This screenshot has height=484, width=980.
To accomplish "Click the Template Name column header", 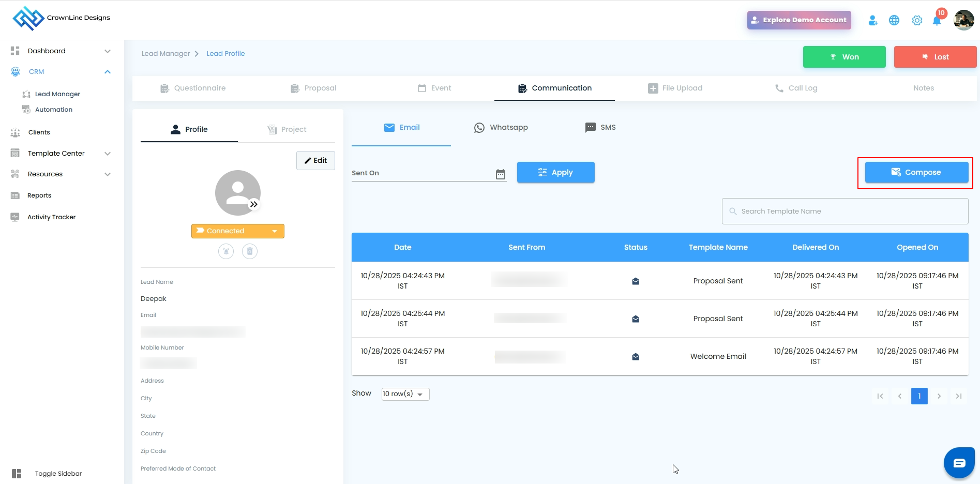I will 718,248.
